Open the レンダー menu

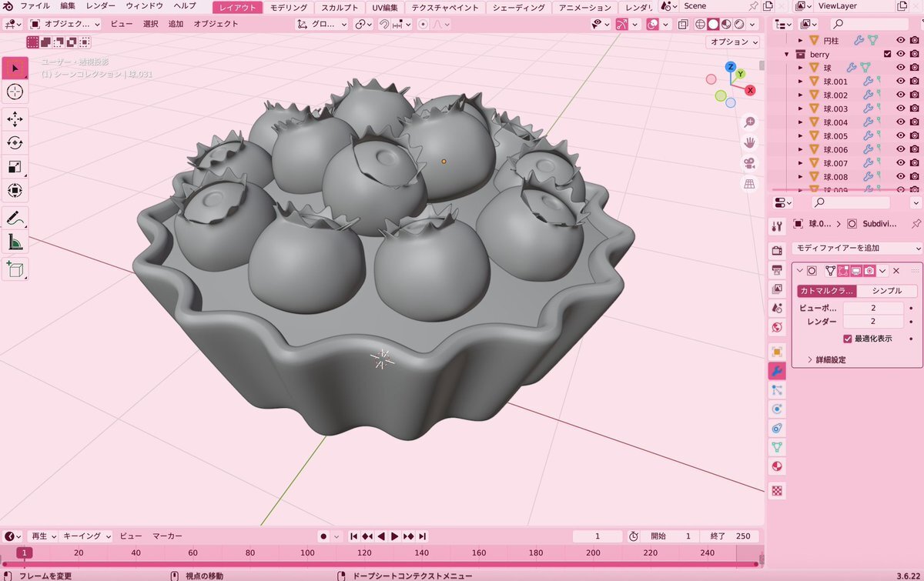click(101, 6)
